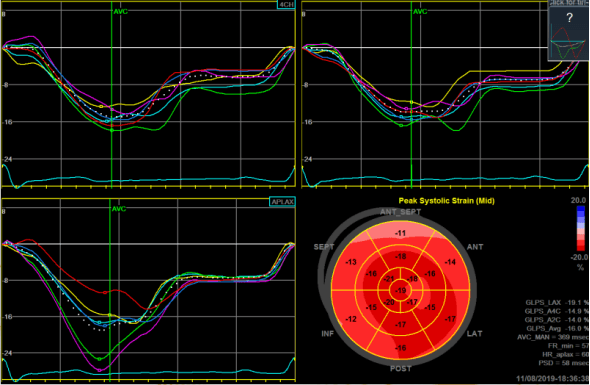Select mid antero-septal segment showing -18
This screenshot has width=590, height=385.
click(x=400, y=257)
